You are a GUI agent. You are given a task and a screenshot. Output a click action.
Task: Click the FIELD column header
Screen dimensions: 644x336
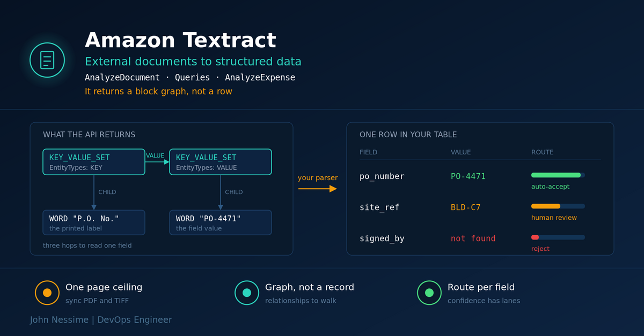click(x=369, y=152)
